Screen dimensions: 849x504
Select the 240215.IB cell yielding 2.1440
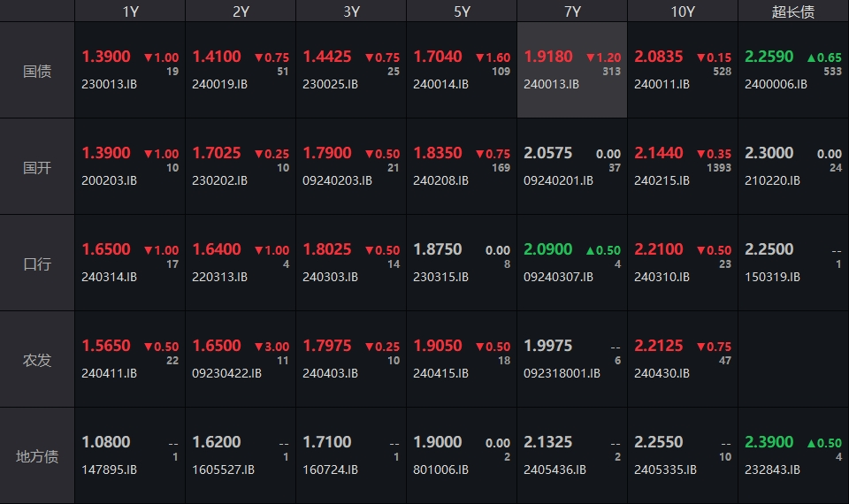pos(683,166)
